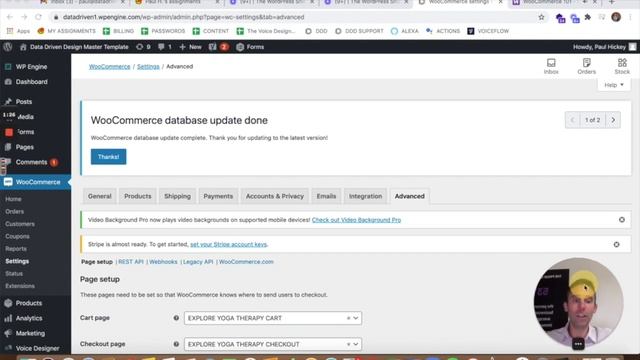Click the Forms item in admin bar

pos(250,47)
